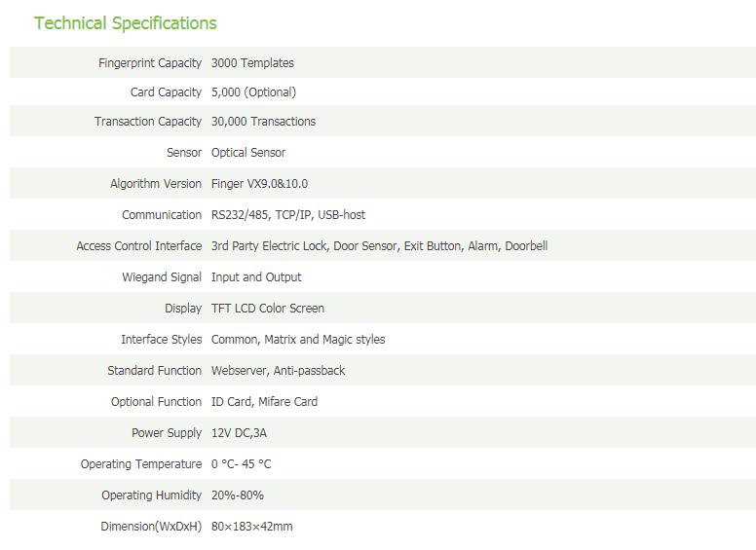This screenshot has height=550, width=756.
Task: Click the Access Control Interface label
Action: (x=139, y=246)
